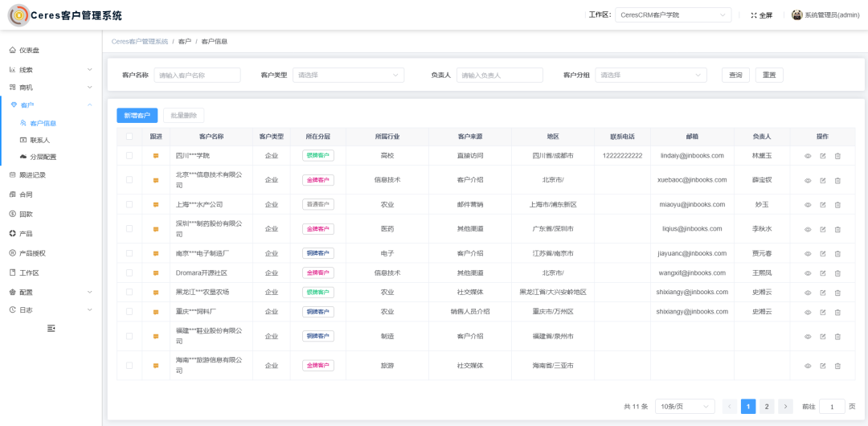This screenshot has width=868, height=426.
Task: Click edit icon for 上海***水产公司 row
Action: point(822,205)
